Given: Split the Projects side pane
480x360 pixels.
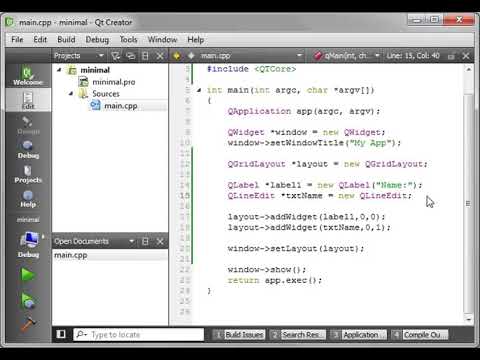Looking at the screenshot, I should (145, 56).
